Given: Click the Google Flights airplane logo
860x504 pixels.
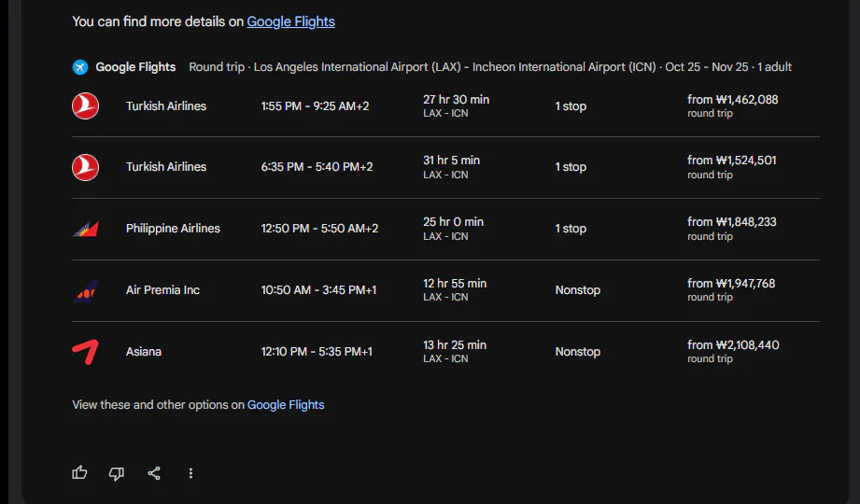Looking at the screenshot, I should click(x=80, y=67).
